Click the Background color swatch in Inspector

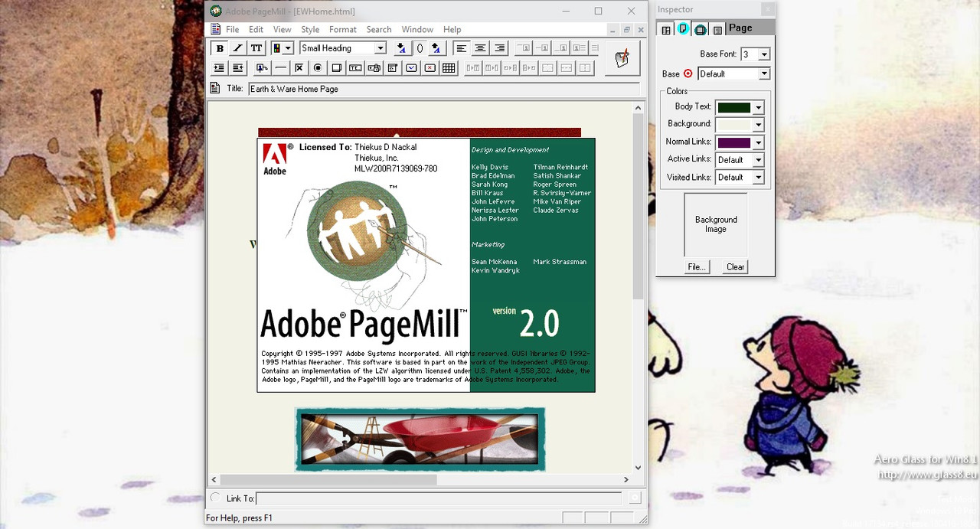pyautogui.click(x=733, y=125)
